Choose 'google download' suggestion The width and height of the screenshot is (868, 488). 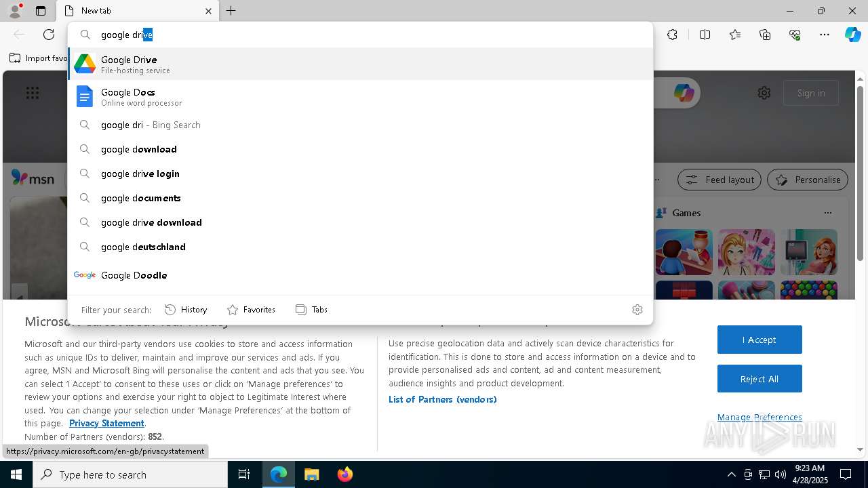360,149
